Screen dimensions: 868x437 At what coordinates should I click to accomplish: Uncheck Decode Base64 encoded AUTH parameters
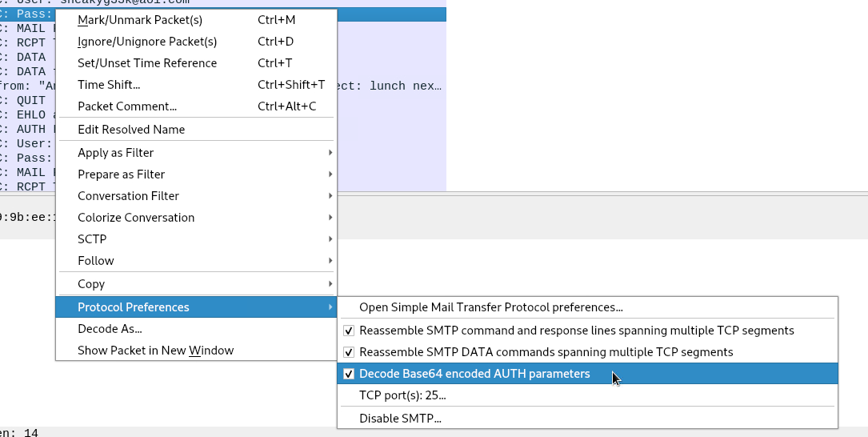coord(474,374)
